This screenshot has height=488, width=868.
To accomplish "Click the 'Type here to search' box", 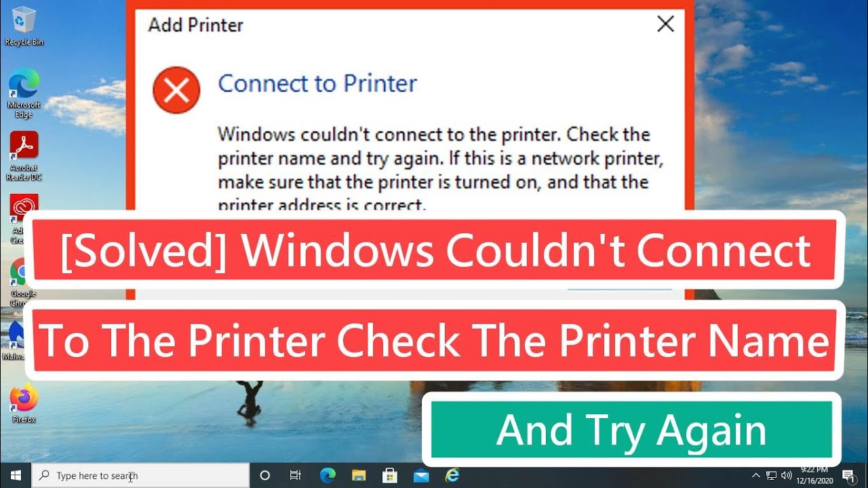I will click(x=140, y=476).
